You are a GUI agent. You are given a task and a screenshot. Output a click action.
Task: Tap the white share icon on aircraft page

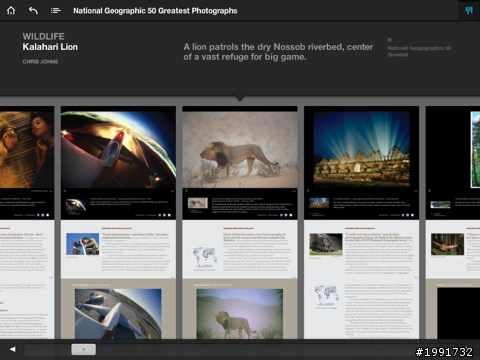pos(169,215)
